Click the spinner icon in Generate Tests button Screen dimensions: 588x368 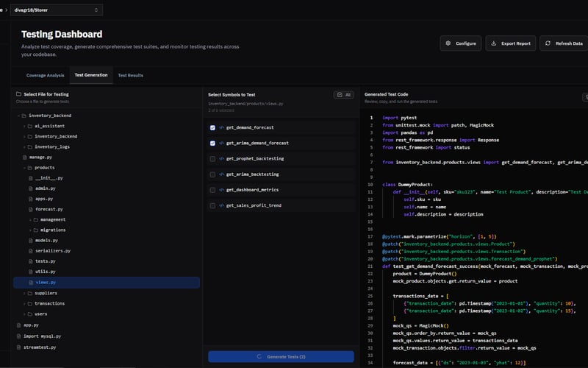tap(259, 357)
